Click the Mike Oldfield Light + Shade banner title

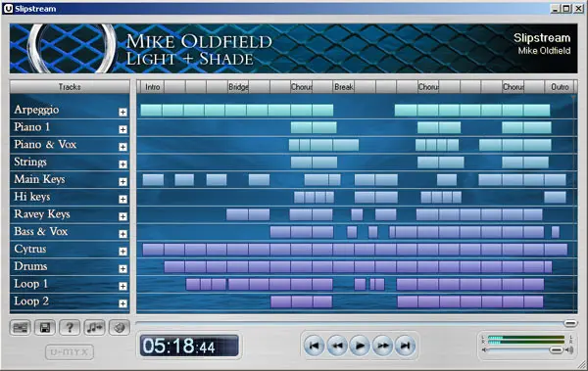199,50
